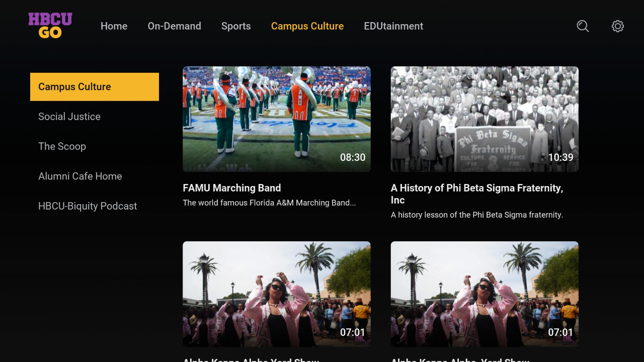Play the Phi Beta Sigma Fraternity thumbnail
644x362 pixels.
[485, 119]
